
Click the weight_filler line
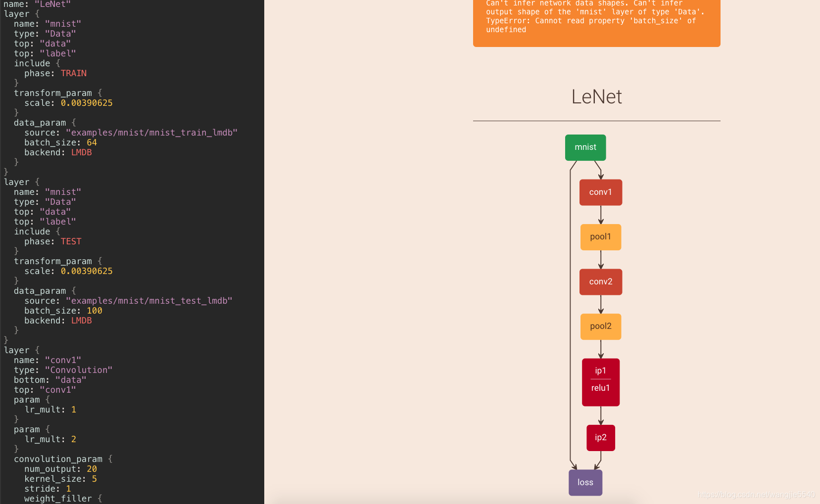click(63, 499)
